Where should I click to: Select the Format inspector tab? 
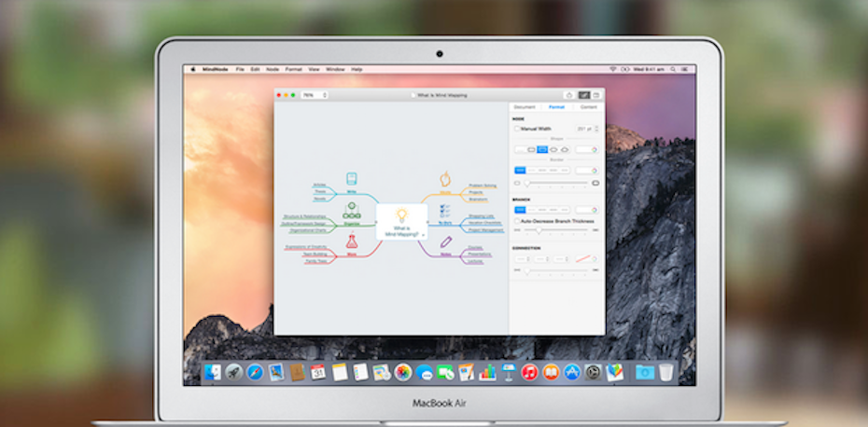pos(556,107)
